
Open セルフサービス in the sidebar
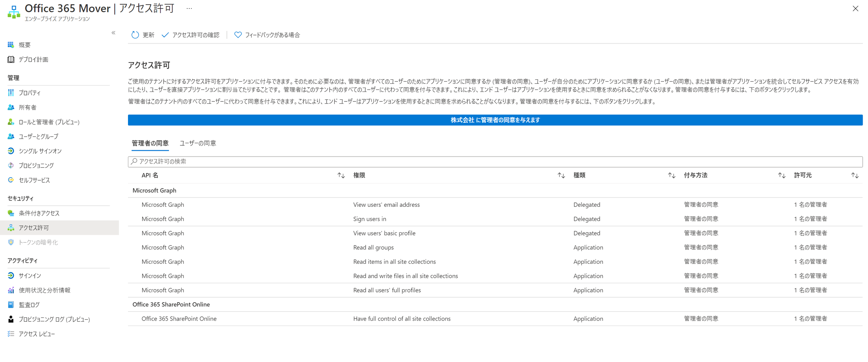[x=34, y=180]
